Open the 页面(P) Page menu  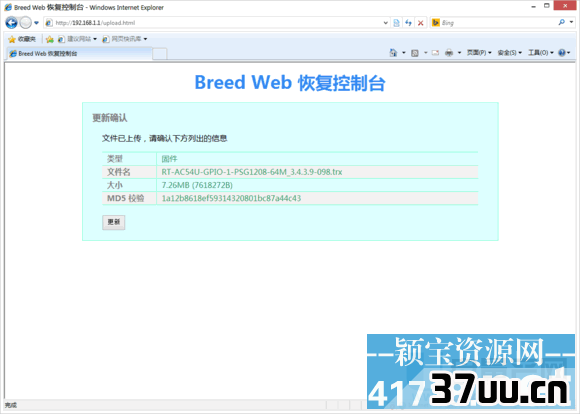coord(479,53)
